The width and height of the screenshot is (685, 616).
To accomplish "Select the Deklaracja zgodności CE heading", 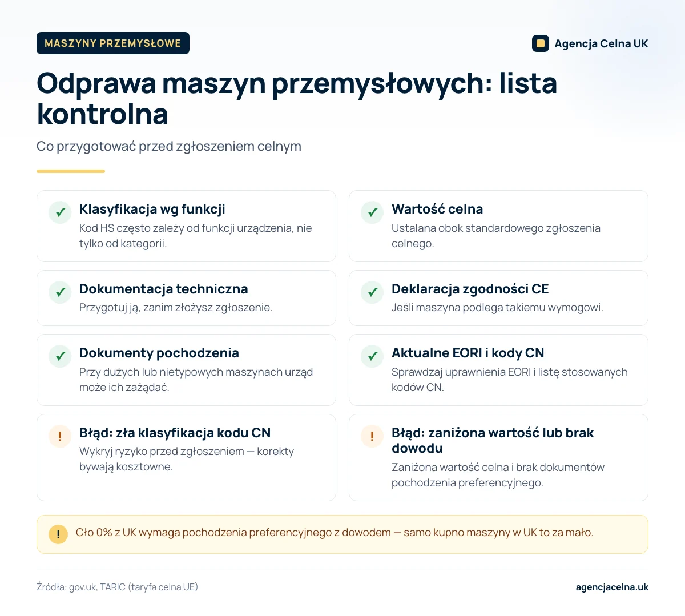I will [470, 289].
